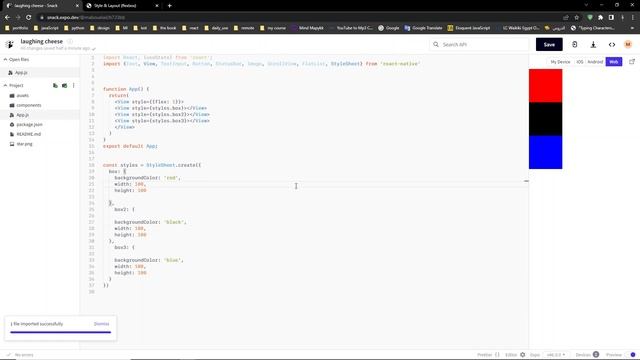This screenshot has height=360, width=640.
Task: Click the blue box in the preview
Action: click(x=545, y=152)
